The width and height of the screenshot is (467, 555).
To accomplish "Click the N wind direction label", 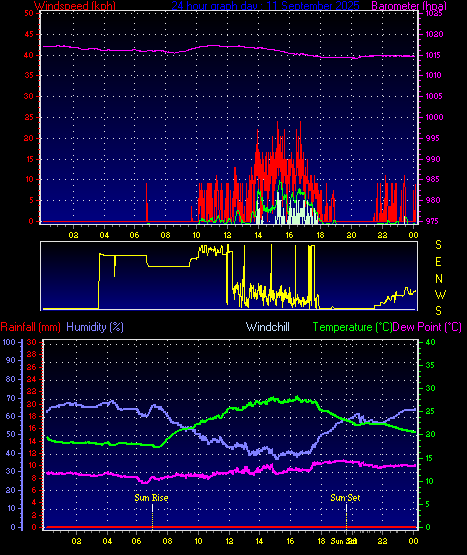I will pyautogui.click(x=439, y=279).
